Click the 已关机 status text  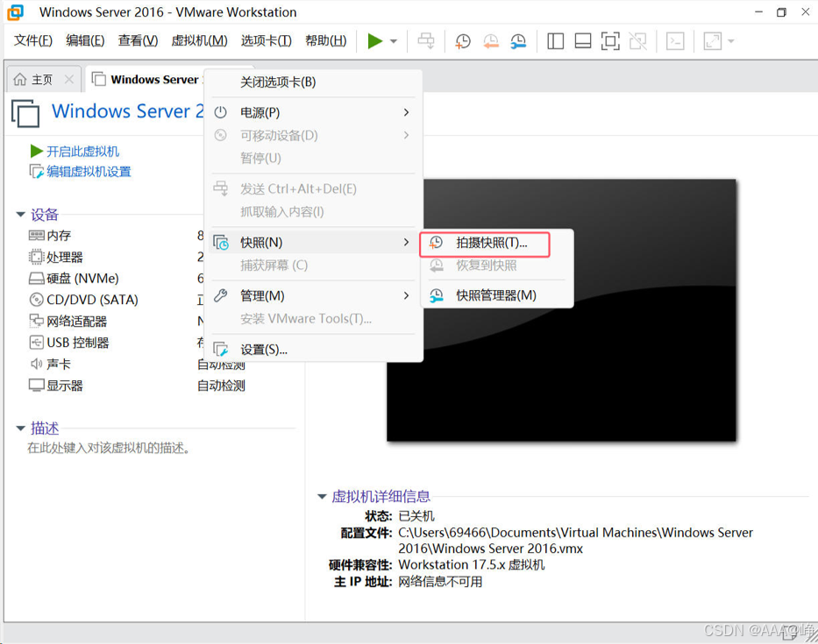coord(416,516)
